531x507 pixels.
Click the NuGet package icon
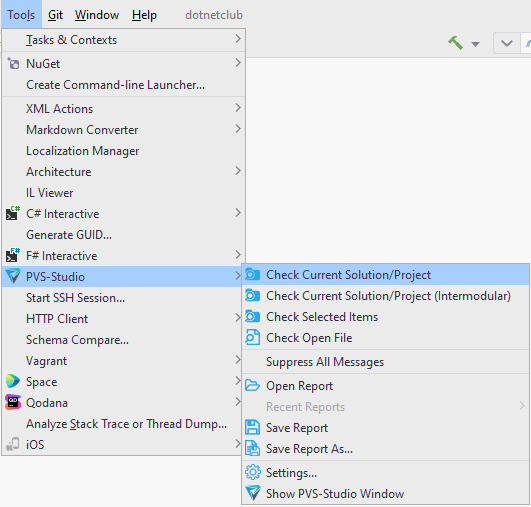(x=13, y=63)
